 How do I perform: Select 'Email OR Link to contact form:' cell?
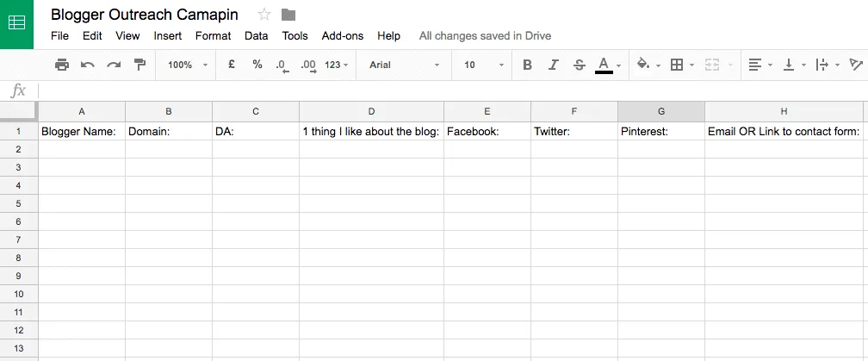pos(784,131)
